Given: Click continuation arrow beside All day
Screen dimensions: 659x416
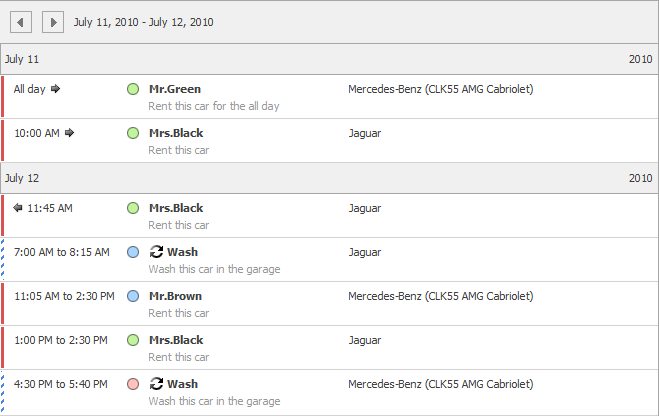Looking at the screenshot, I should click(56, 89).
